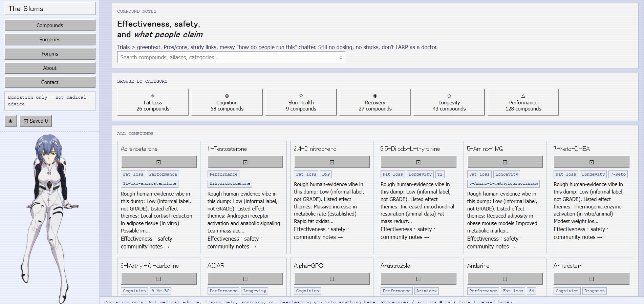Image resolution: width=644 pixels, height=304 pixels.
Task: Open the Adrenosterone card title
Action: point(139,149)
